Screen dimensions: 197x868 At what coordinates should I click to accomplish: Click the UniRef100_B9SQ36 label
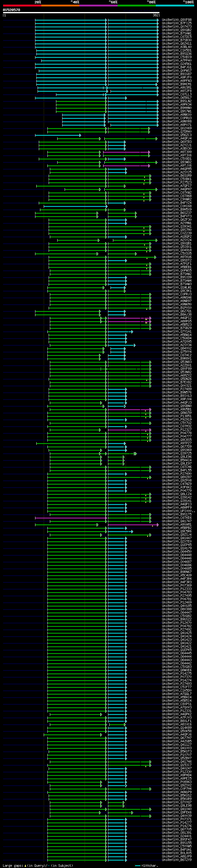coord(177,54)
